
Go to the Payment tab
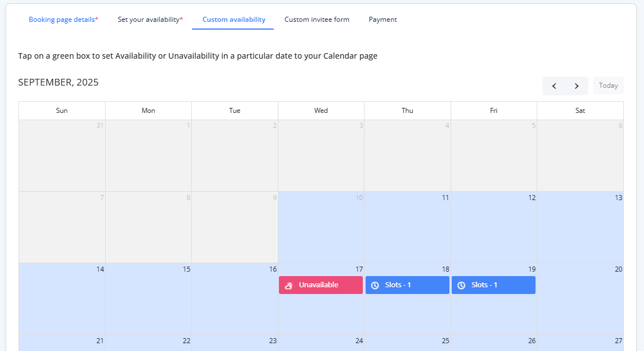(x=382, y=20)
